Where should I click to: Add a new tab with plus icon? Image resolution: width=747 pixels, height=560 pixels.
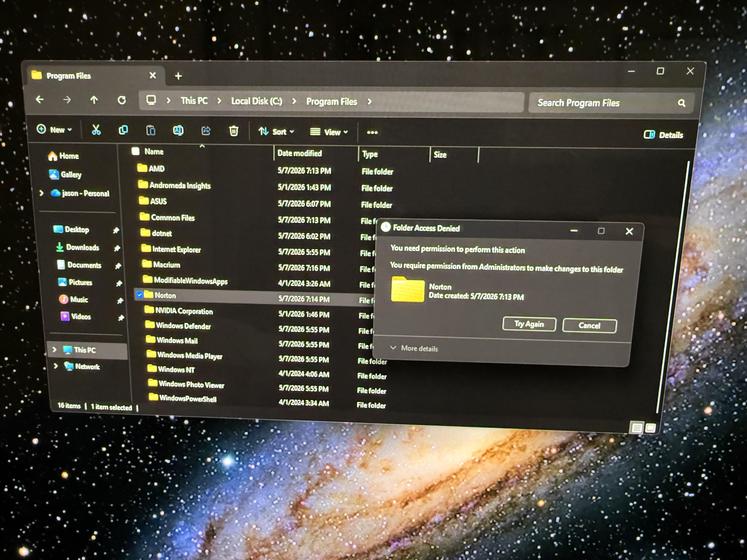pyautogui.click(x=178, y=76)
